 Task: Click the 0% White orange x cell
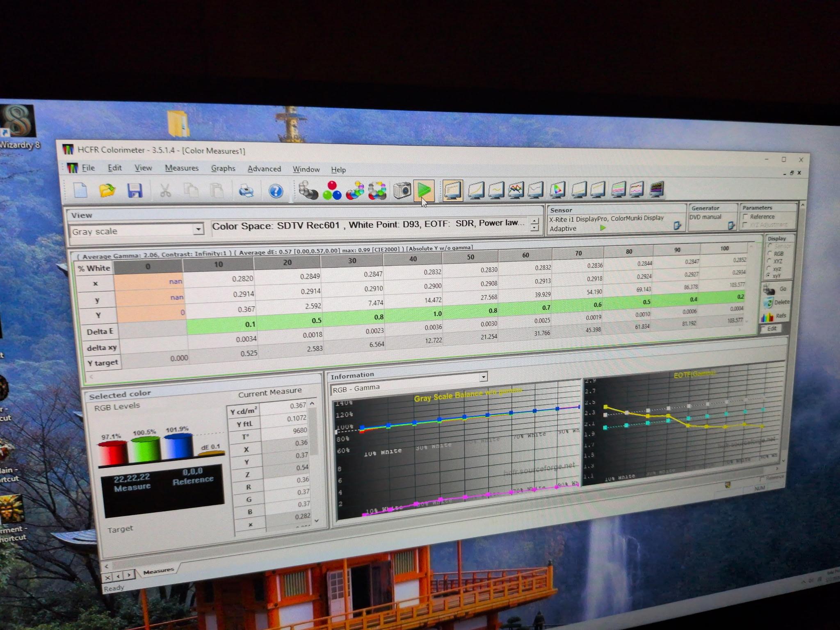pyautogui.click(x=148, y=282)
